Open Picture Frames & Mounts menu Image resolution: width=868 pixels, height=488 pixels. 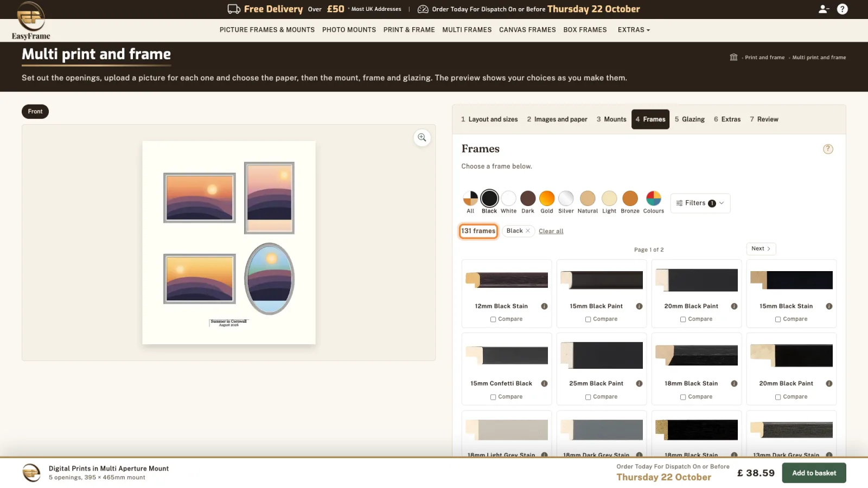tap(267, 30)
